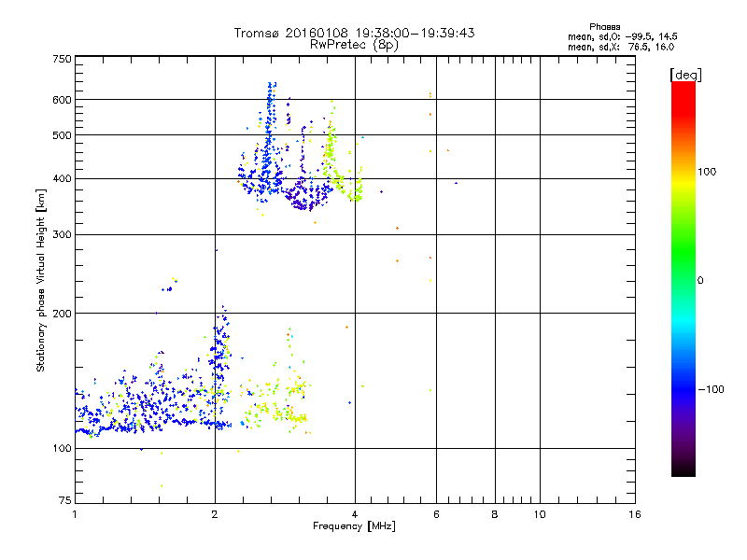Click the y-axis "200" tick label
The height and width of the screenshot is (560, 747).
62,314
